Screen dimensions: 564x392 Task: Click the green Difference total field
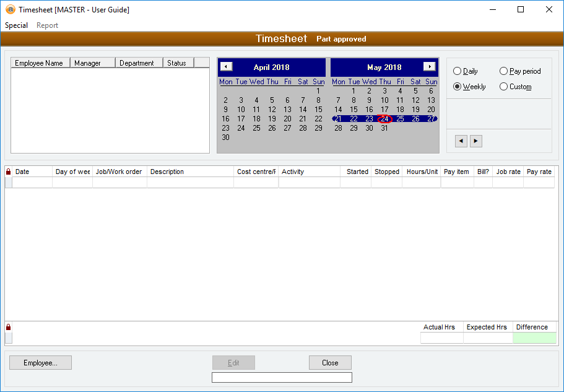coord(534,338)
